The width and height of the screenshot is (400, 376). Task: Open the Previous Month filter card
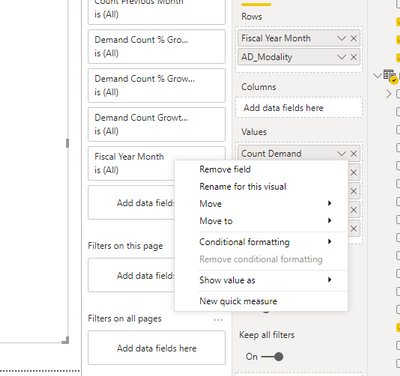pyautogui.click(x=157, y=12)
